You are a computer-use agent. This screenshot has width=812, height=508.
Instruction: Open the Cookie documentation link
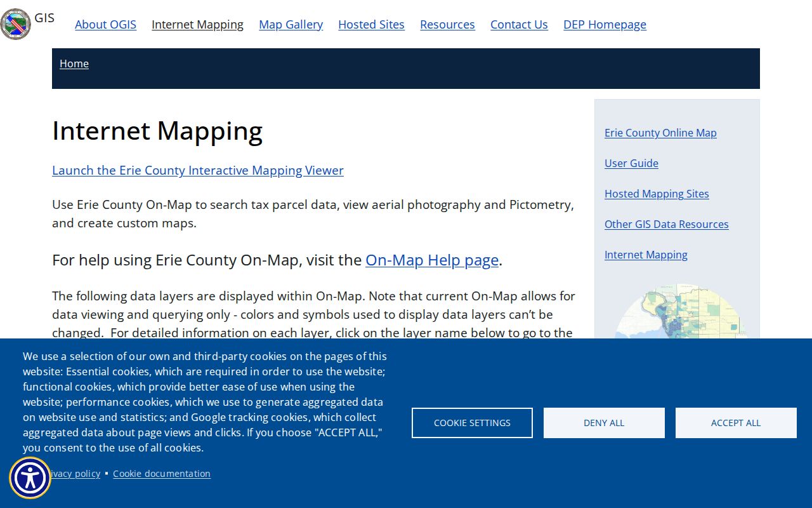point(162,474)
